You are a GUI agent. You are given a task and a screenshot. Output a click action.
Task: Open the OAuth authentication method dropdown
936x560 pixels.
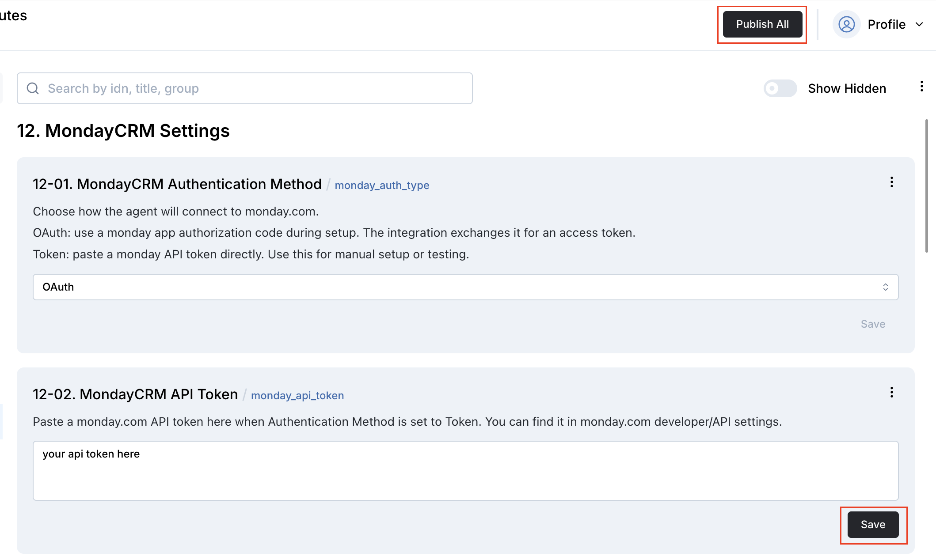pos(465,287)
